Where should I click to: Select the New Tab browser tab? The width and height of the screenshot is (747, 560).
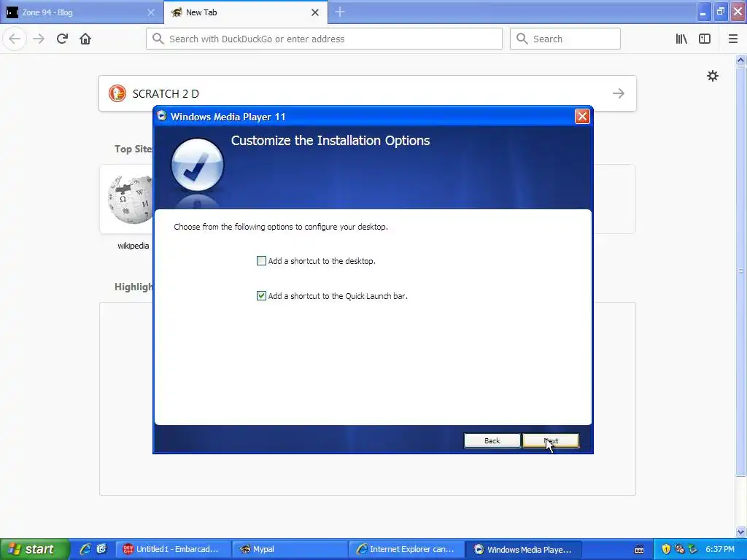(x=245, y=12)
